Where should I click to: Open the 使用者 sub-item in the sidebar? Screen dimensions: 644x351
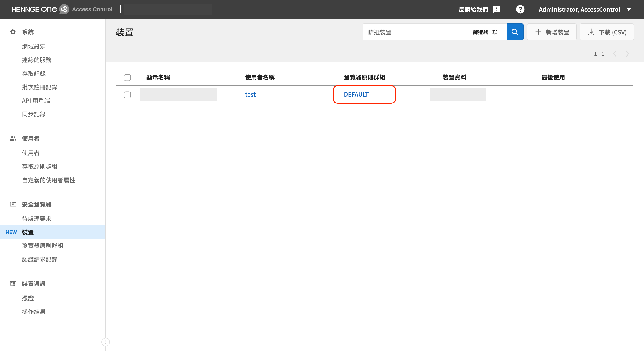[31, 153]
